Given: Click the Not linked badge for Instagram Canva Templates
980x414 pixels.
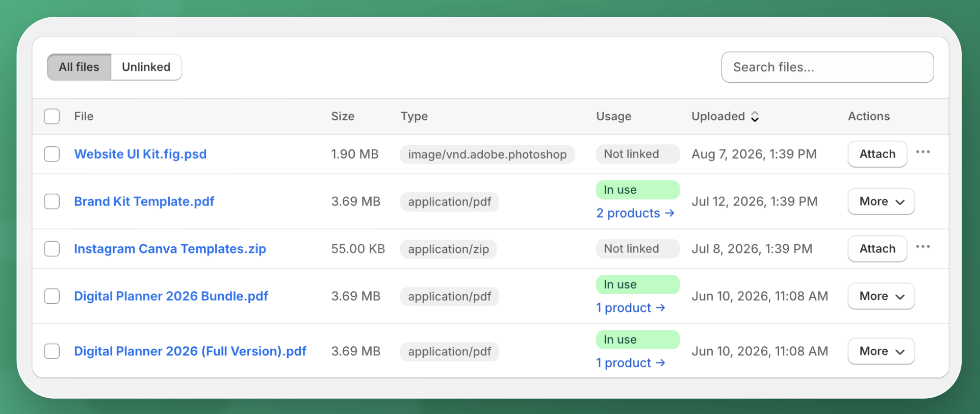Looking at the screenshot, I should click(637, 249).
